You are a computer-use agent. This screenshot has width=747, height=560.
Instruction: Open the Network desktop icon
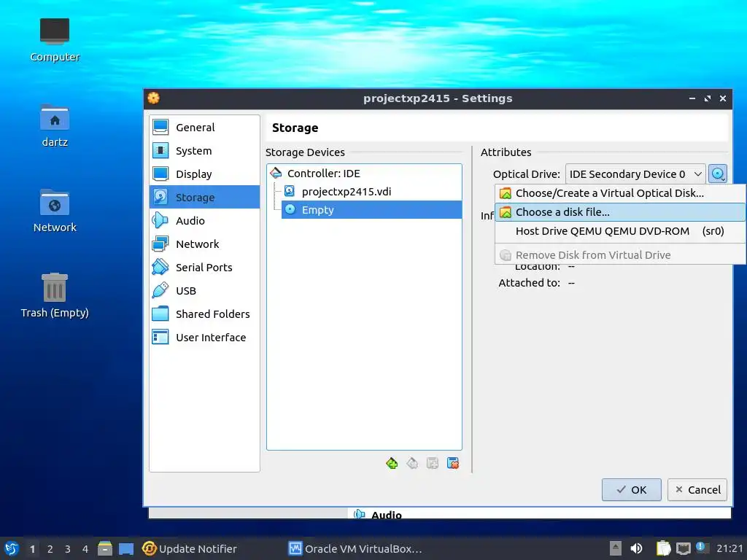[x=55, y=211]
